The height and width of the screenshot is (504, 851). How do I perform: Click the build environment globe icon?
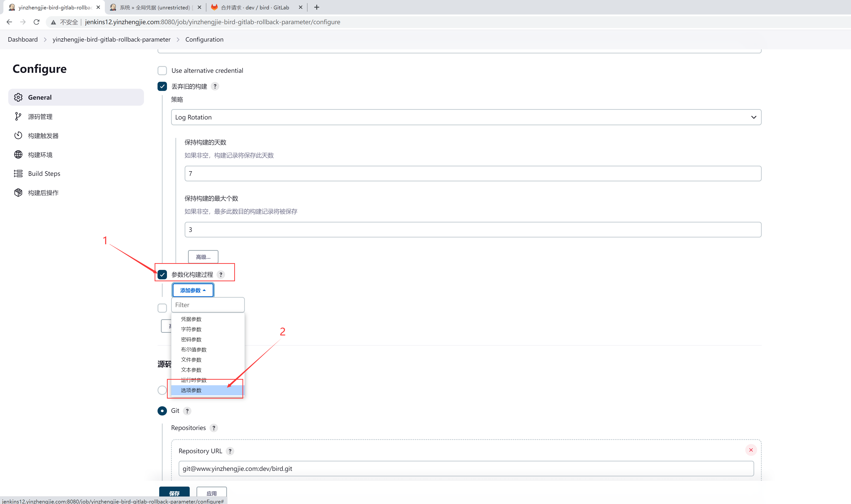coord(18,155)
